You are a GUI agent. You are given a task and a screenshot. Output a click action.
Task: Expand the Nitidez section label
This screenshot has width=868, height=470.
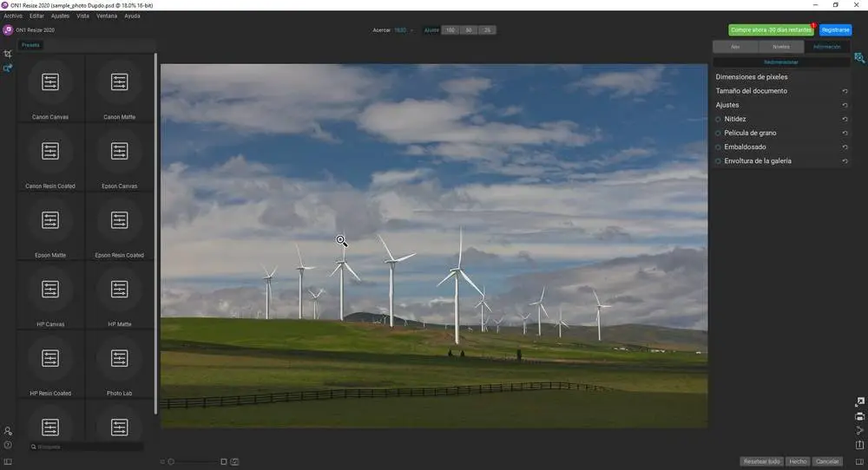[734, 119]
